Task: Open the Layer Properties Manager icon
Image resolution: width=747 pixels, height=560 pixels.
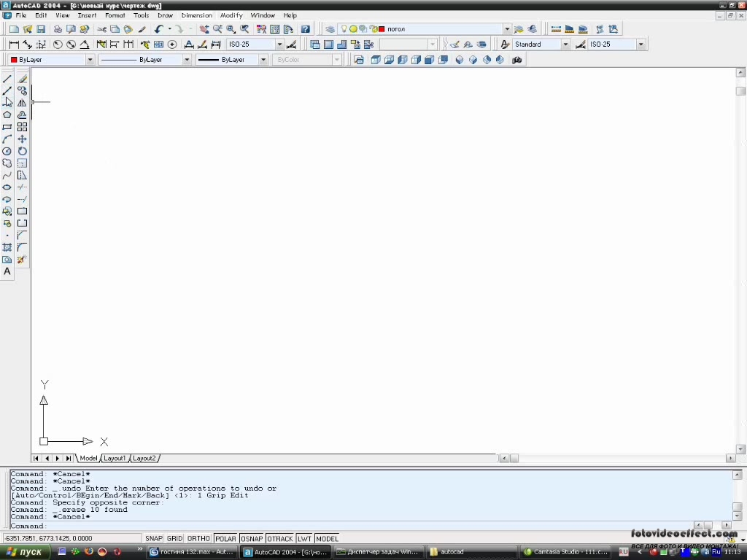Action: coord(330,29)
